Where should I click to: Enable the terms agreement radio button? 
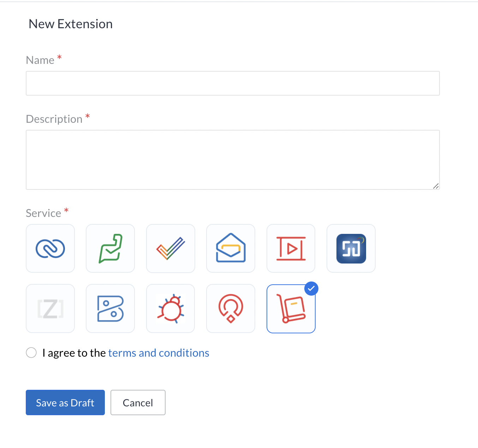coord(31,352)
